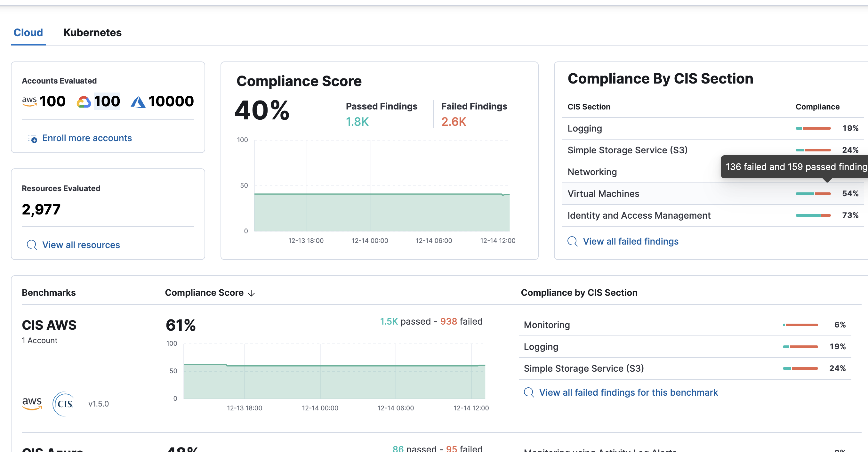Screen dimensions: 868x452
Task: Click magnifier icon beside failed findings for this benchmark
Action: click(x=529, y=392)
